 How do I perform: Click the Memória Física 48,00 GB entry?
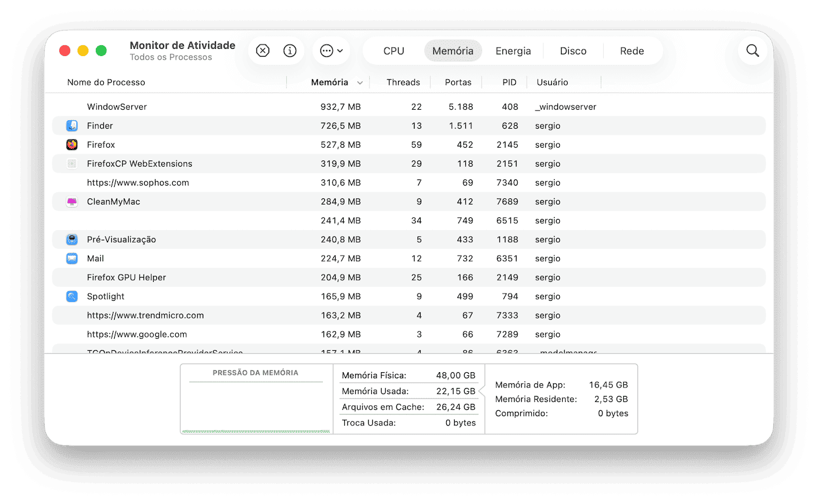click(x=408, y=375)
